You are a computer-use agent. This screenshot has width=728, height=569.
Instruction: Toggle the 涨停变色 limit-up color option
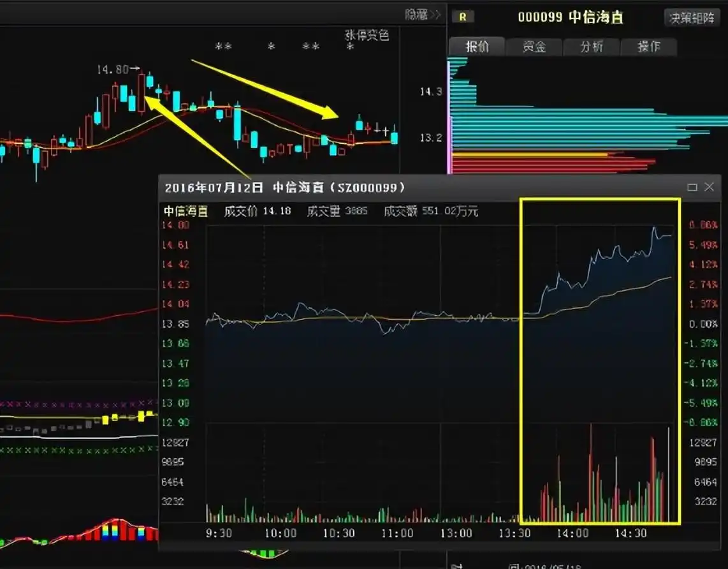pyautogui.click(x=367, y=35)
